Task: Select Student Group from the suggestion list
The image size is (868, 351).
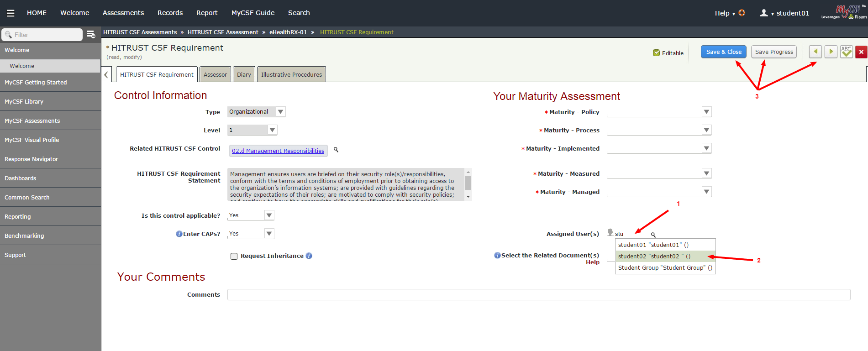Action: tap(665, 268)
